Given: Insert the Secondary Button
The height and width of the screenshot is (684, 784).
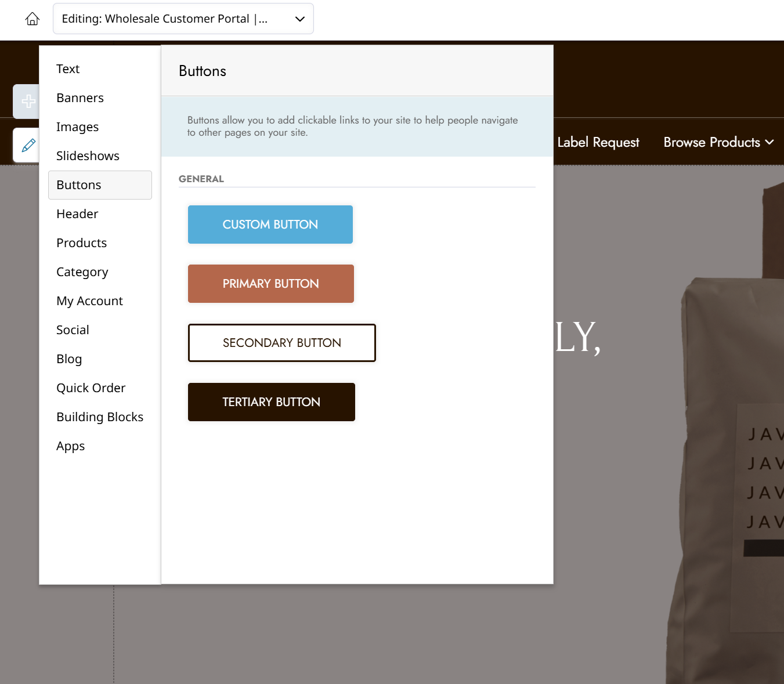Looking at the screenshot, I should (282, 343).
